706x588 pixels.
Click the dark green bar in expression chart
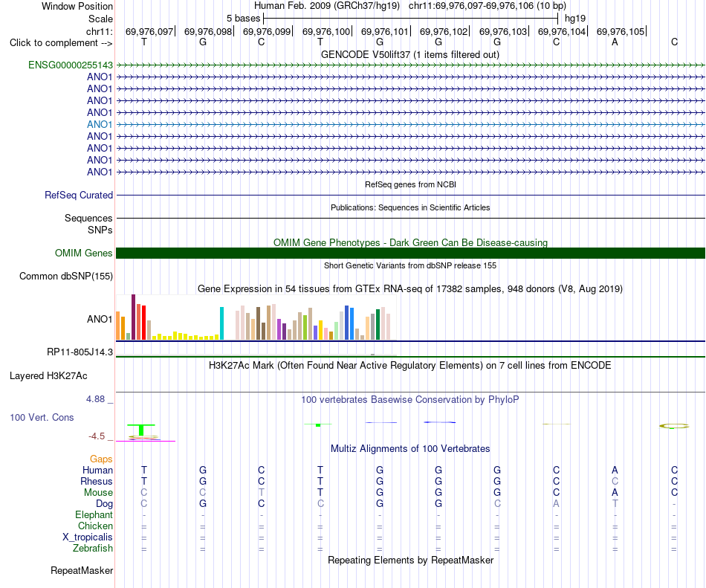(x=378, y=324)
